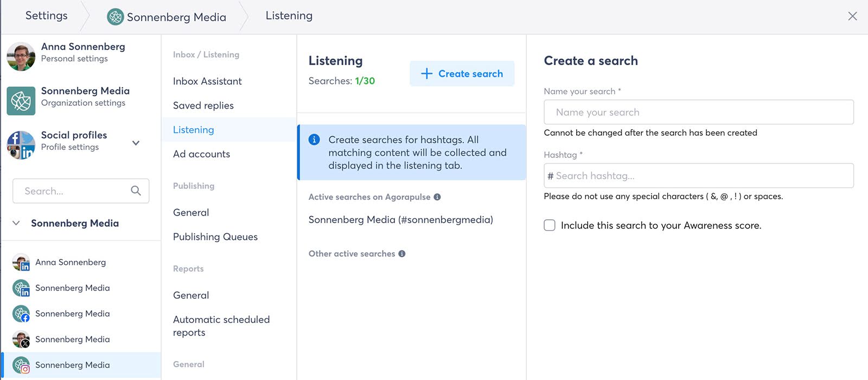Click the Social profiles stacked icons
The image size is (868, 380).
tap(21, 145)
